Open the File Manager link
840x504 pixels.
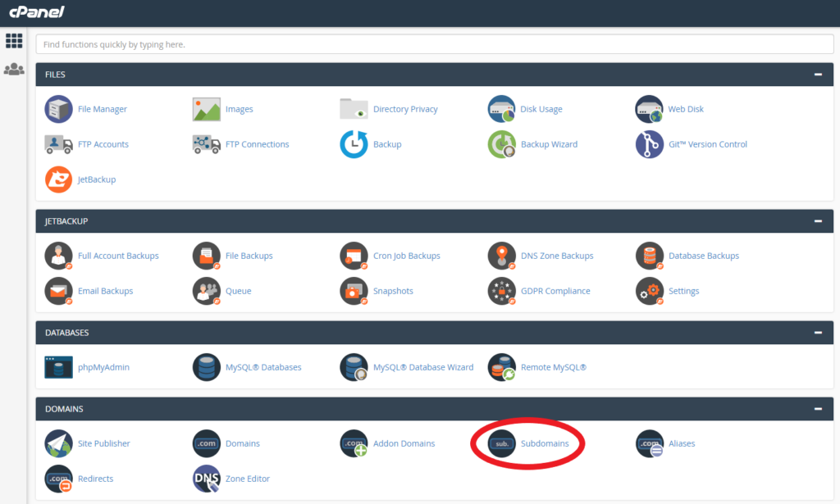(103, 109)
